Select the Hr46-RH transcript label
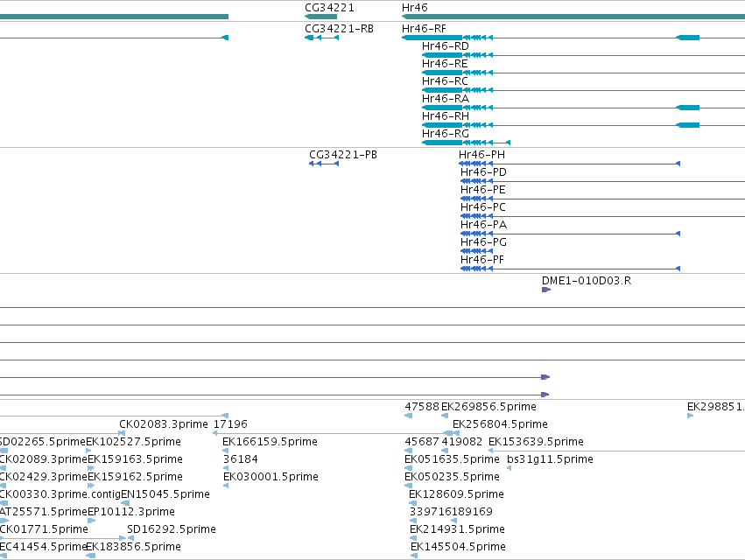This screenshot has height=560, width=745. 446,116
